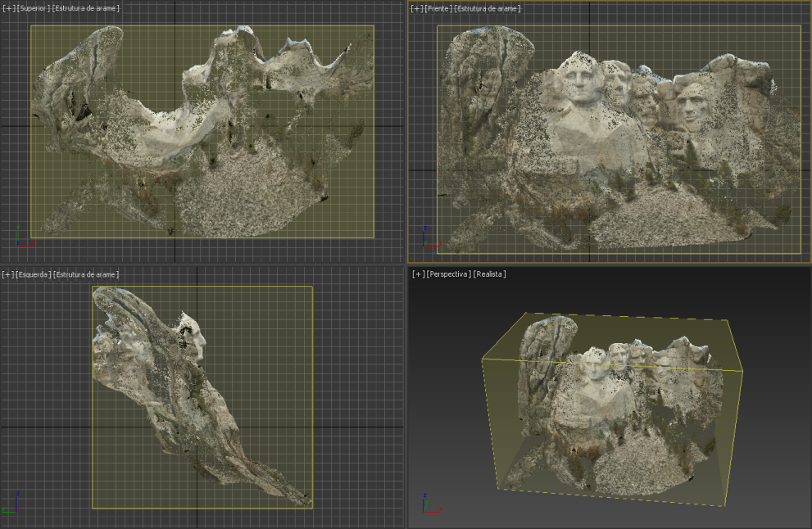Viewport: 812px width, 529px height.
Task: Click the [+] menu of the Perspectiva viewport
Action: click(x=419, y=274)
